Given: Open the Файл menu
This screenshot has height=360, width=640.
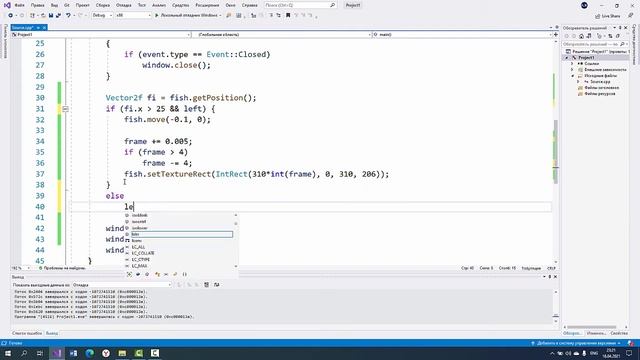Looking at the screenshot, I should coord(19,5).
